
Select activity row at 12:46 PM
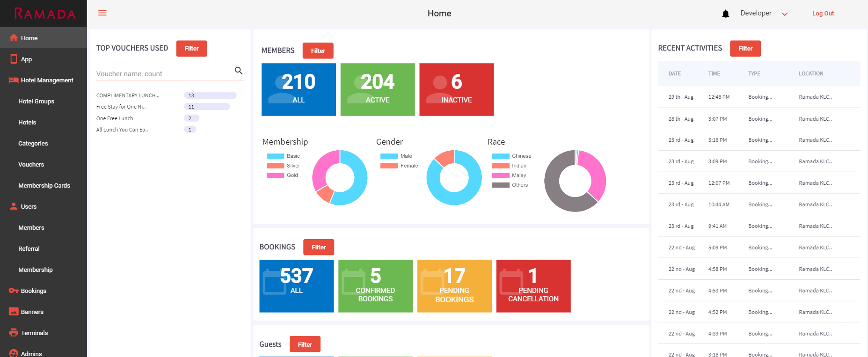[x=759, y=97]
